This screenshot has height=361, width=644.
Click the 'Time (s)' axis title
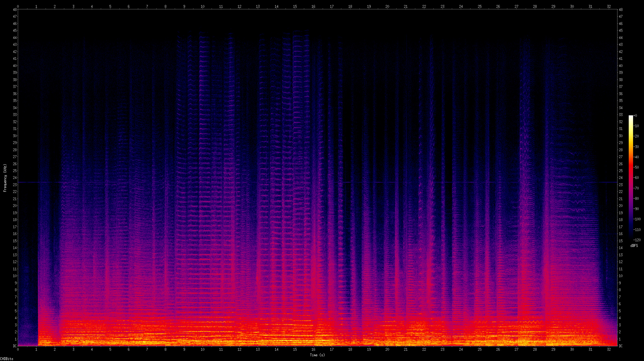coord(317,355)
